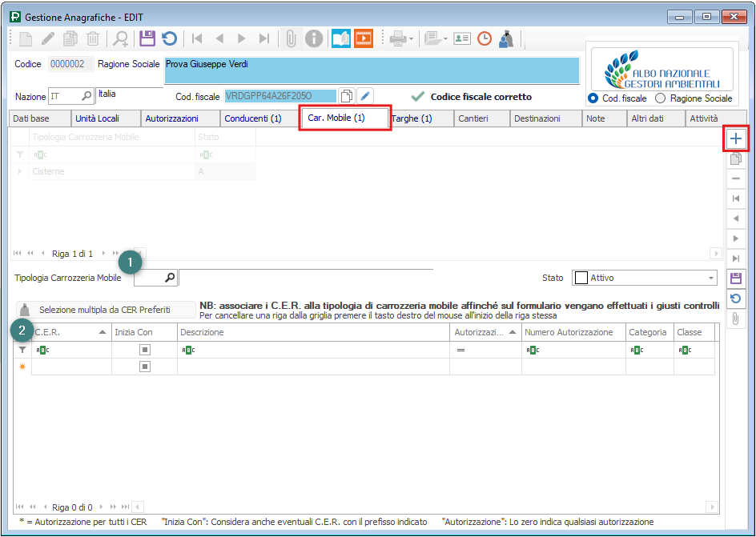Add new row with the plus icon
Viewport: 756px width, 537px height.
(x=736, y=138)
